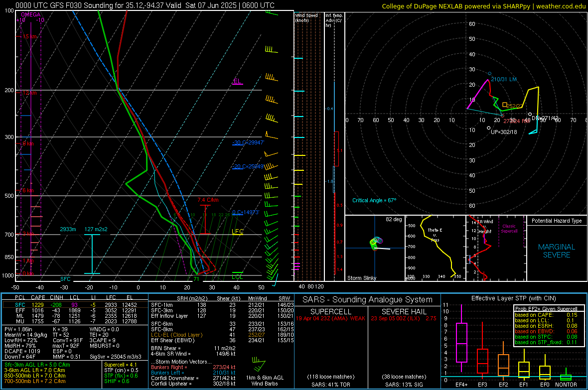
Task: Click the '-20 C=25049'' height label
Action: pyautogui.click(x=248, y=166)
